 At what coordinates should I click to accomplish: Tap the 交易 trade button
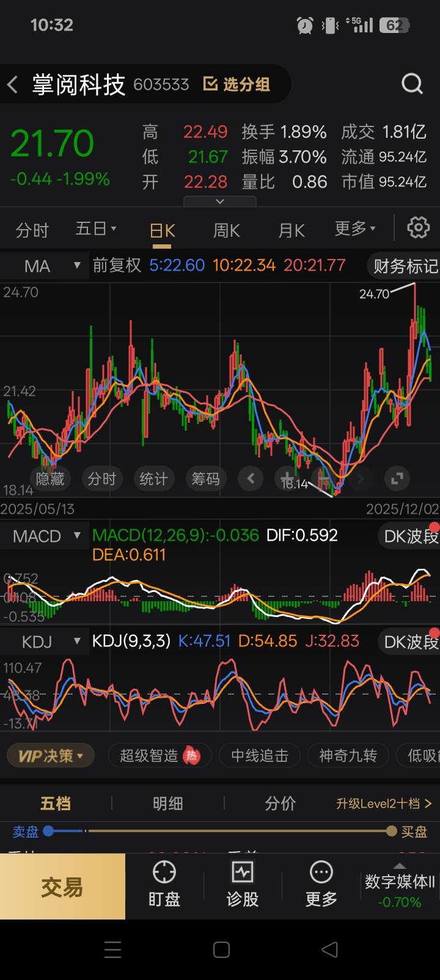[x=62, y=887]
